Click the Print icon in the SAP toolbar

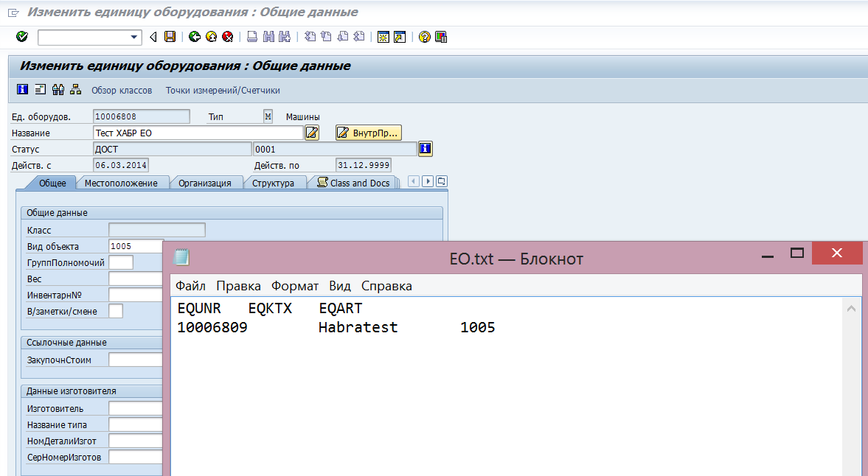click(252, 37)
